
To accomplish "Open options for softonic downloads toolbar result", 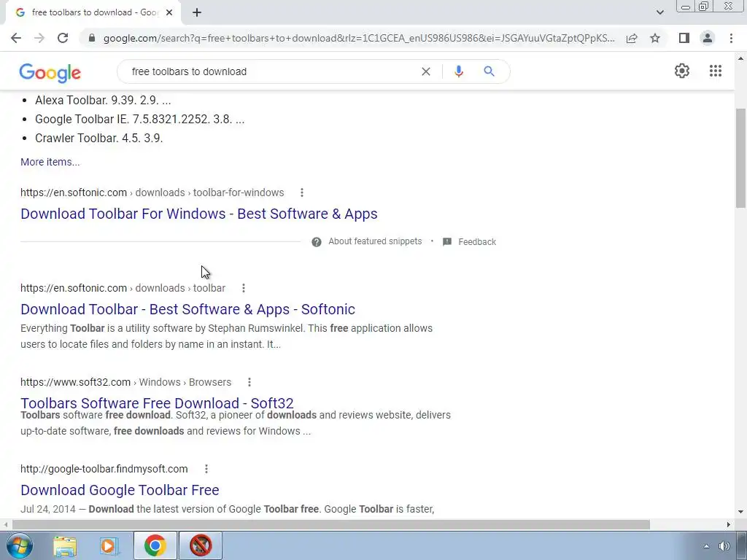I will pos(244,288).
